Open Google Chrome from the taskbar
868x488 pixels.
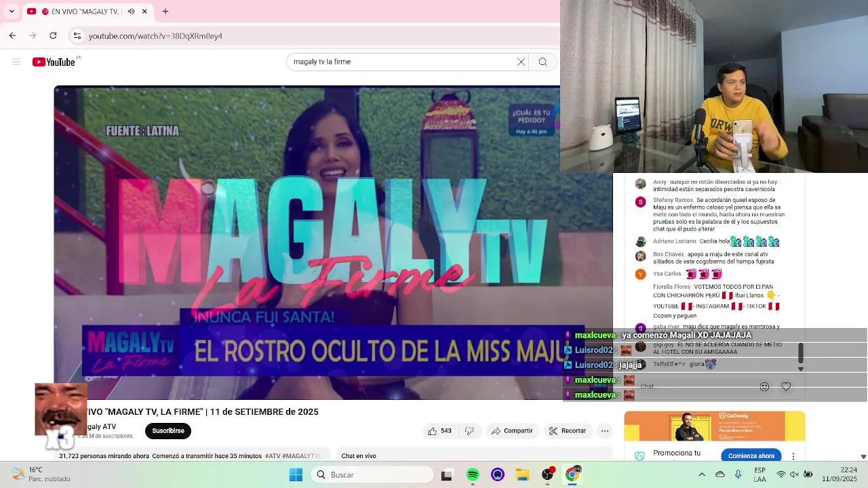[x=572, y=475]
